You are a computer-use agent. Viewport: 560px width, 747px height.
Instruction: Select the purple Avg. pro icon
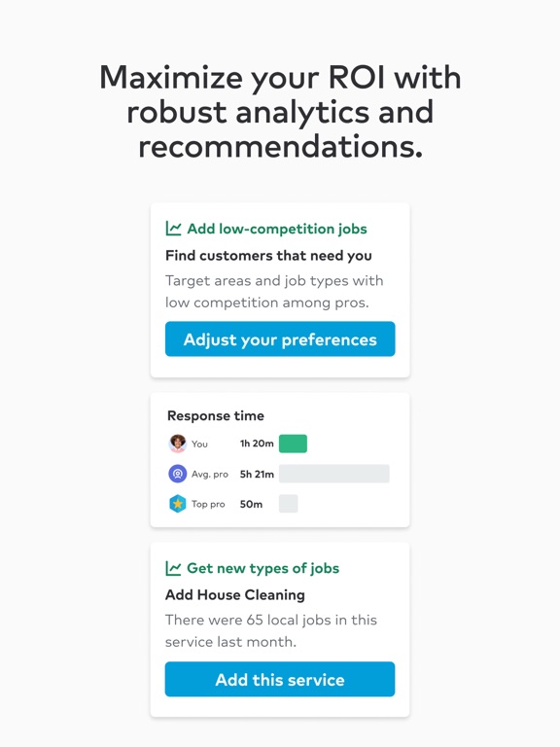coord(178,474)
